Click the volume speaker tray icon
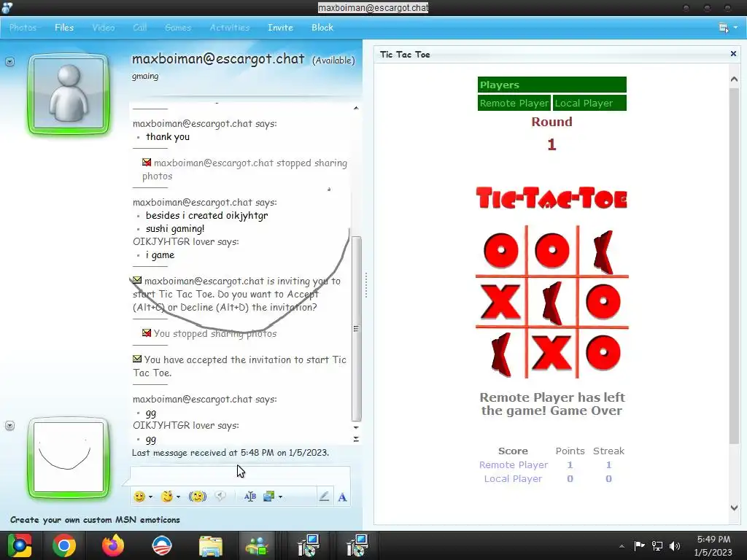Screen dimensions: 747x560 tap(675, 545)
